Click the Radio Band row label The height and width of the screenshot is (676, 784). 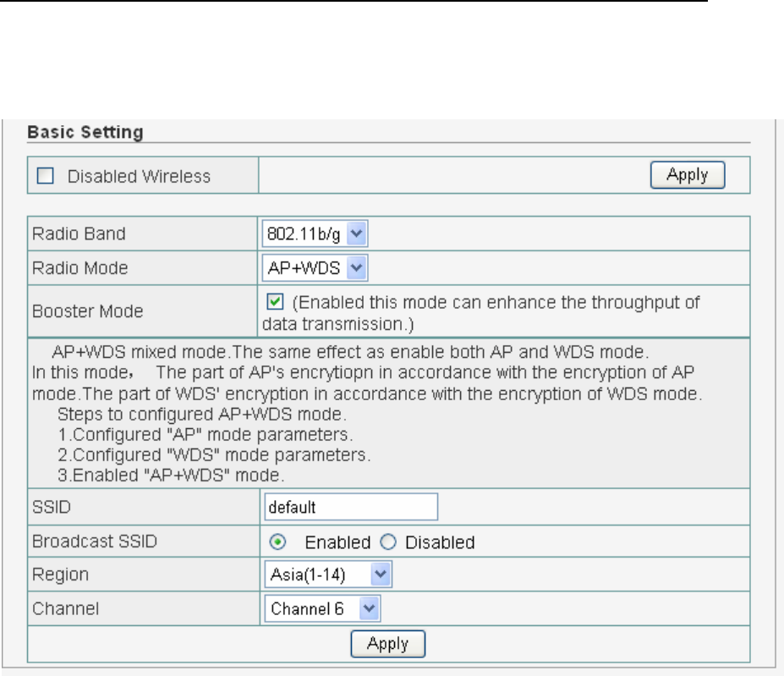(x=71, y=234)
